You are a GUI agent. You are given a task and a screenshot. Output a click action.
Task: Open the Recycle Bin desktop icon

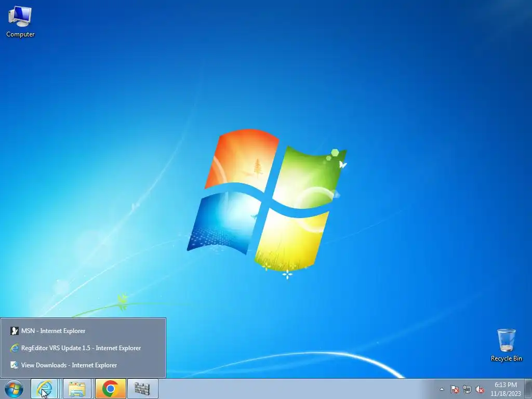pyautogui.click(x=506, y=344)
